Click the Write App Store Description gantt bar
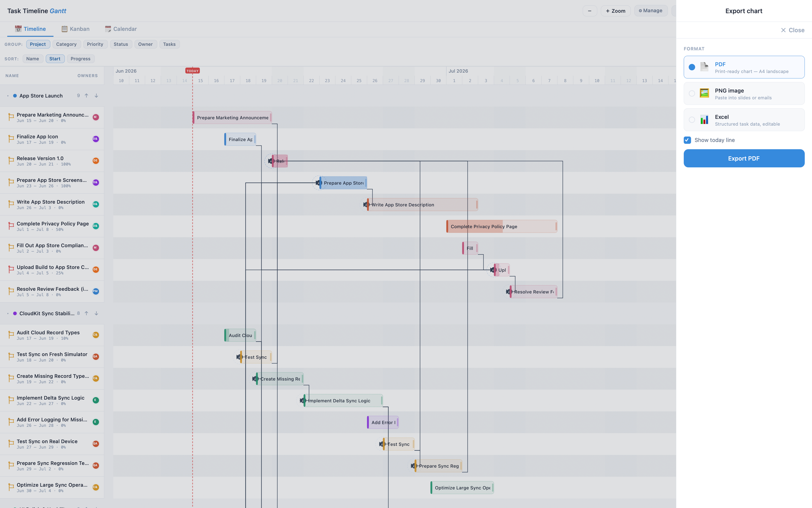This screenshot has height=508, width=812. point(422,204)
